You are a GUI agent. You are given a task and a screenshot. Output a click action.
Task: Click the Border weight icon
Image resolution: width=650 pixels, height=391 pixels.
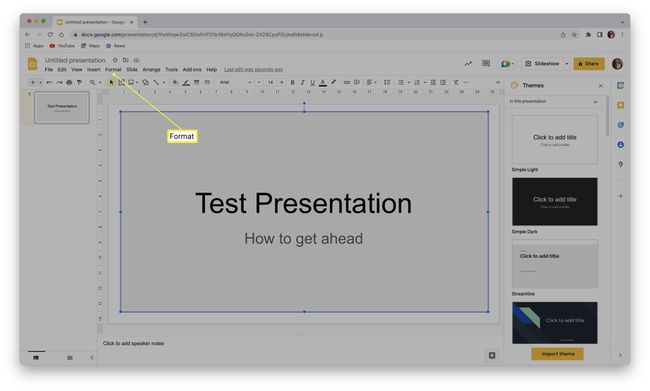197,83
